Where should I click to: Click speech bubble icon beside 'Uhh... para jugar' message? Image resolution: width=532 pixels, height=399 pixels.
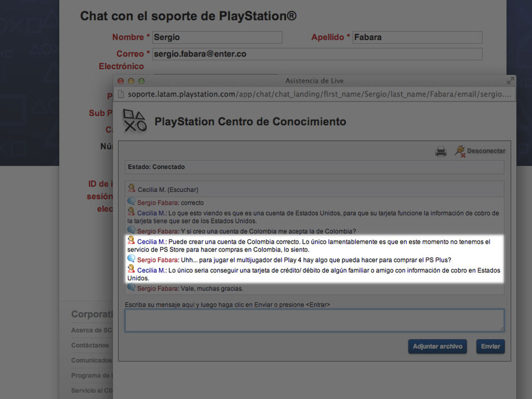pyautogui.click(x=131, y=259)
